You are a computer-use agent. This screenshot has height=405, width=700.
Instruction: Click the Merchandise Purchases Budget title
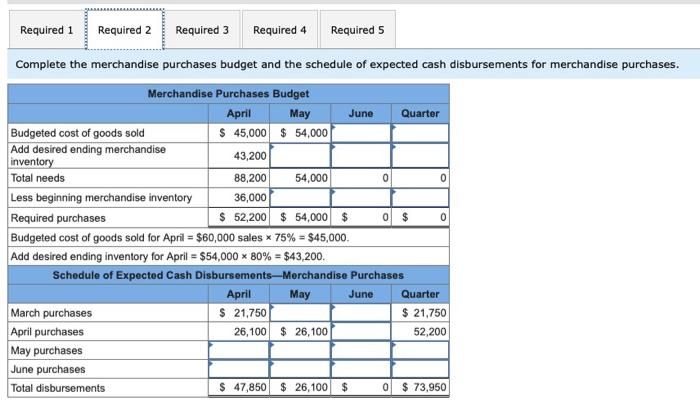228,94
